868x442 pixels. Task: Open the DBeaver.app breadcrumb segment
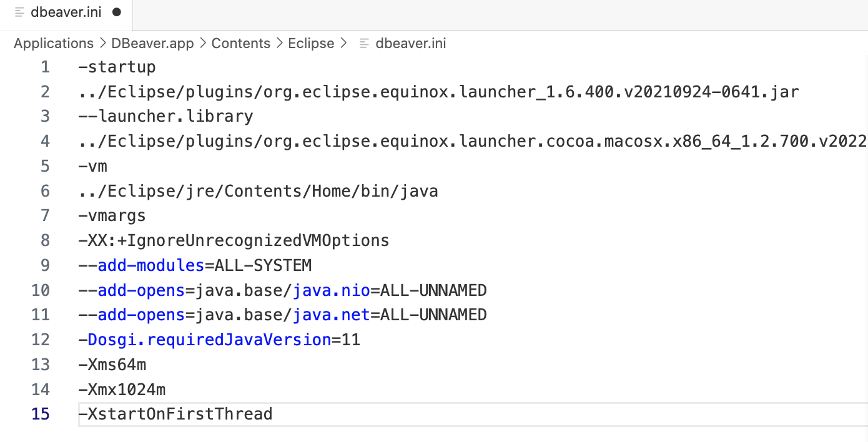click(x=152, y=43)
